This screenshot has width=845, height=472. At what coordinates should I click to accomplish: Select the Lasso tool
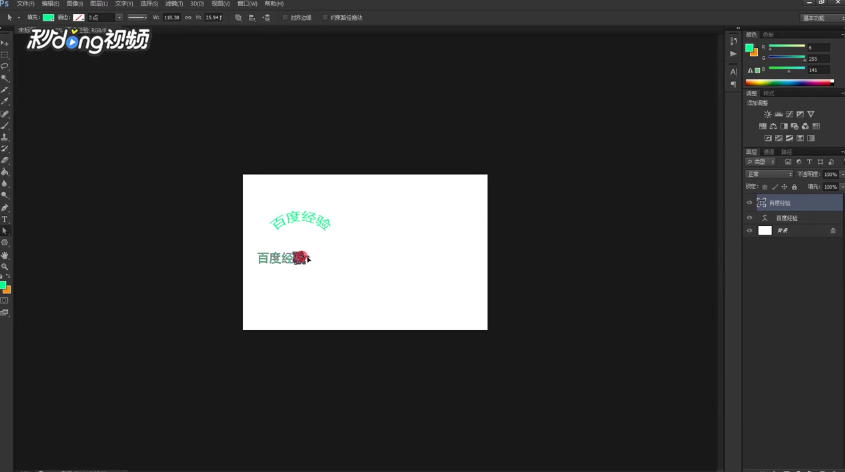5,66
